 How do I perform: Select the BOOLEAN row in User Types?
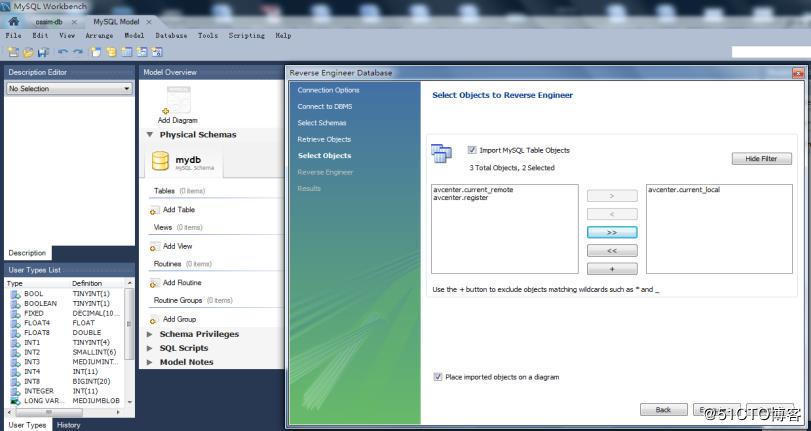tap(65, 304)
